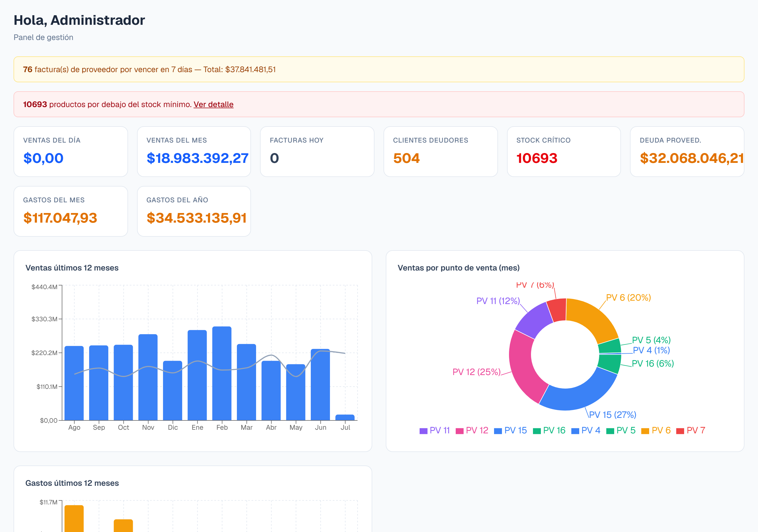Viewport: 758px width, 532px height.
Task: Click the 'Panel de gestión' subtitle
Action: point(43,37)
